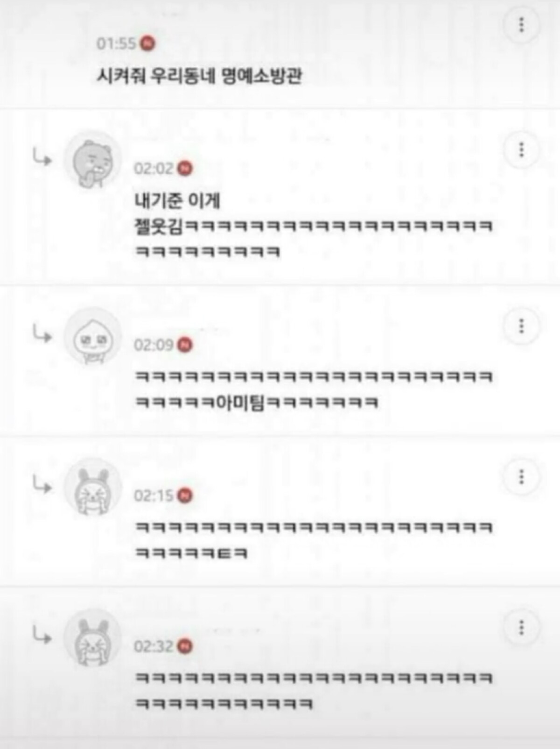Click the red N badge next to 02:15
The width and height of the screenshot is (560, 749).
(185, 495)
